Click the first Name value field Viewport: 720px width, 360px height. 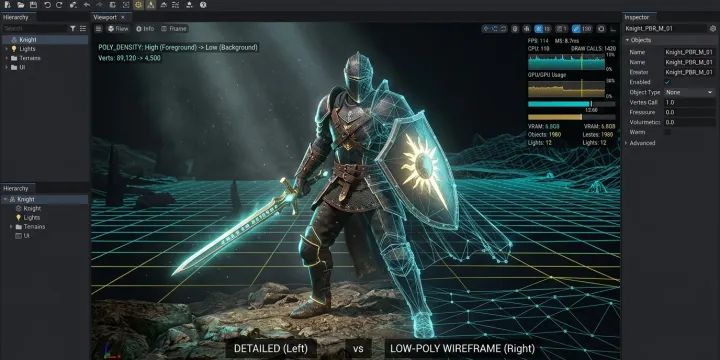coord(689,52)
